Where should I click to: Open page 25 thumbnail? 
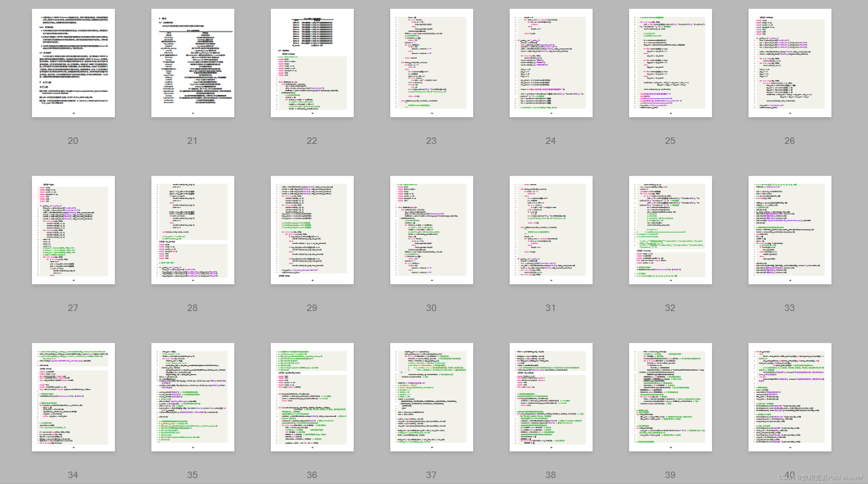coord(670,63)
